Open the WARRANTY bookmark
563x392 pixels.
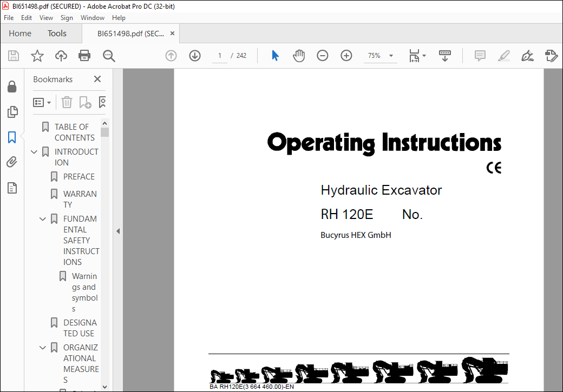tap(80, 200)
